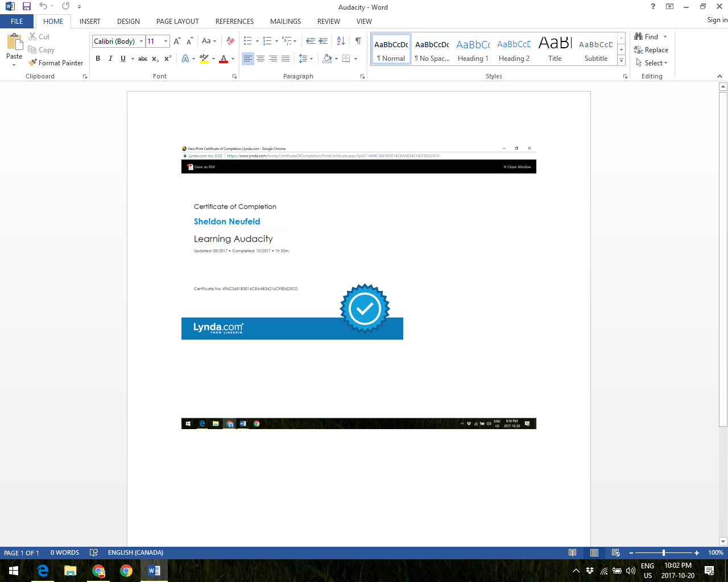Click the Grow Font icon

(177, 41)
